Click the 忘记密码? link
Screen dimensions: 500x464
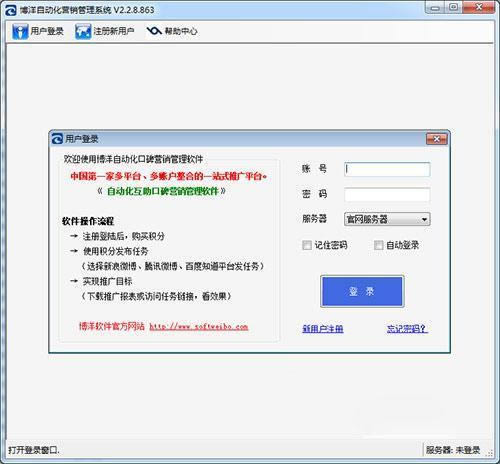click(x=407, y=329)
